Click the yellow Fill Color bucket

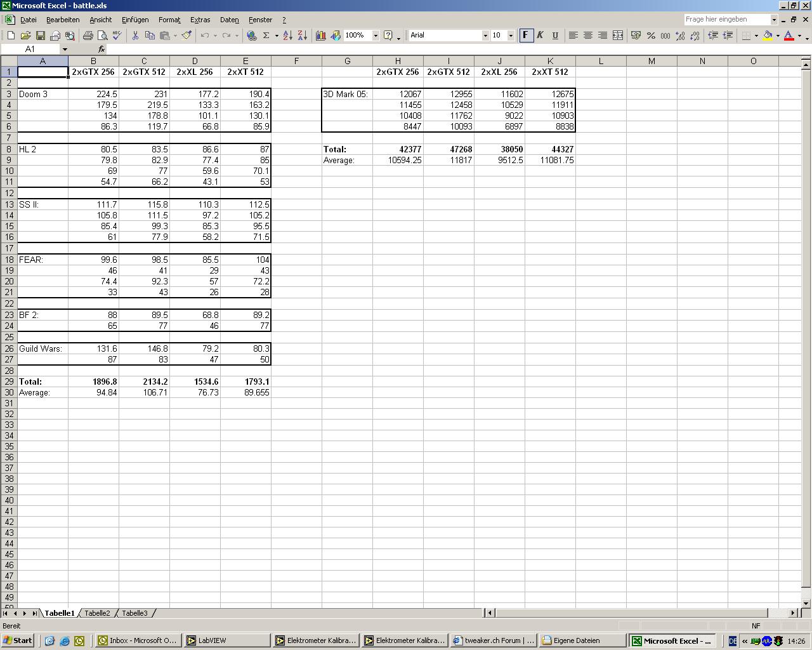coord(768,36)
